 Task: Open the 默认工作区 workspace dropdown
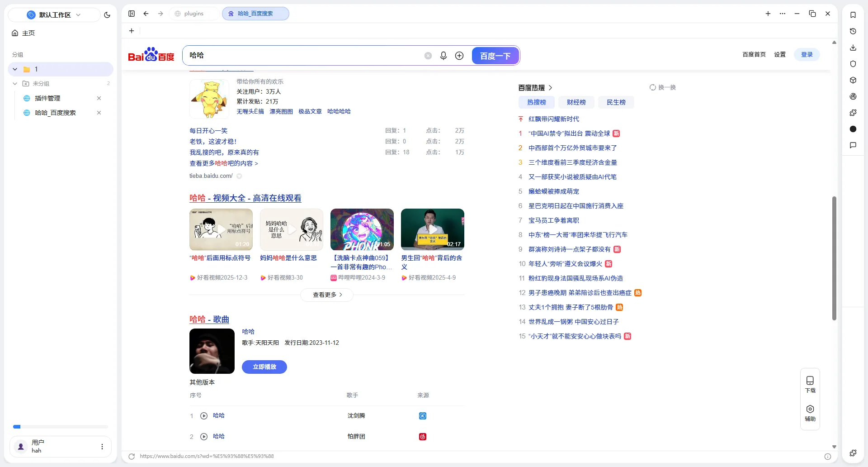[54, 15]
